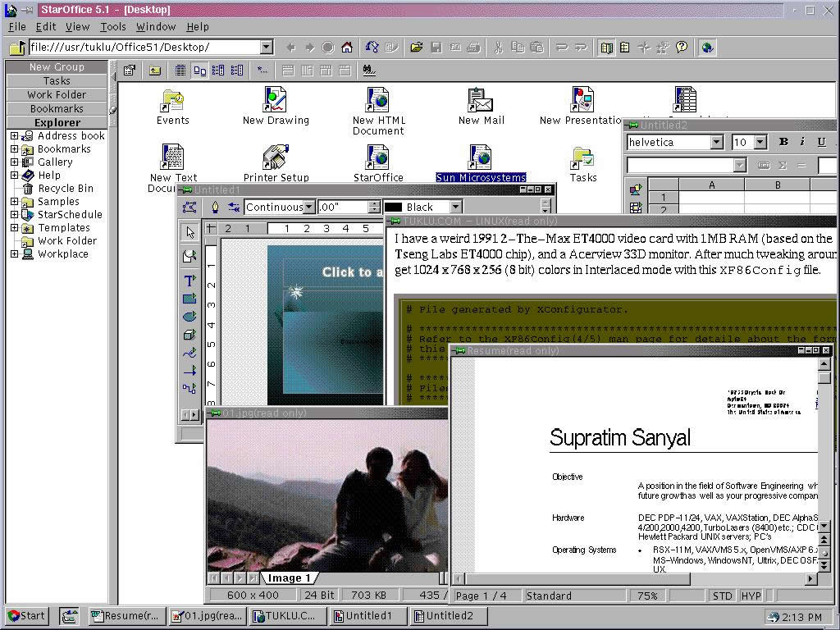Expand the Address book tree node
This screenshot has height=630, width=840.
[15, 136]
